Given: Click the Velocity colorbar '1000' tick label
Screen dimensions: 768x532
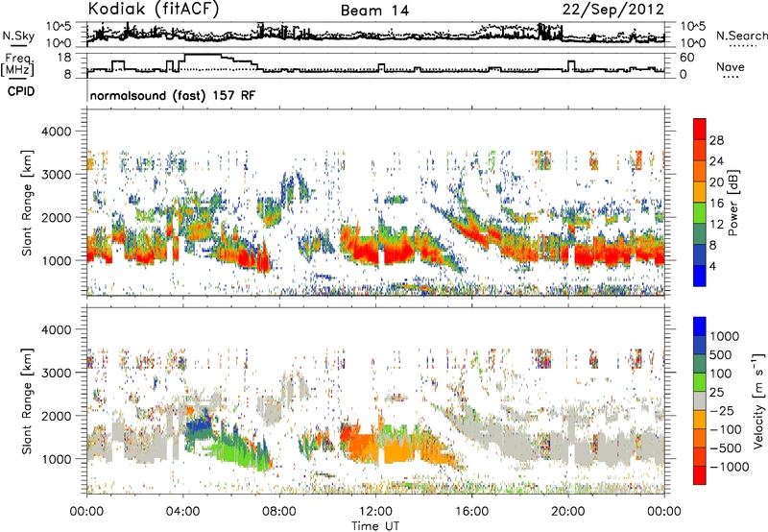Looking at the screenshot, I should [x=725, y=336].
